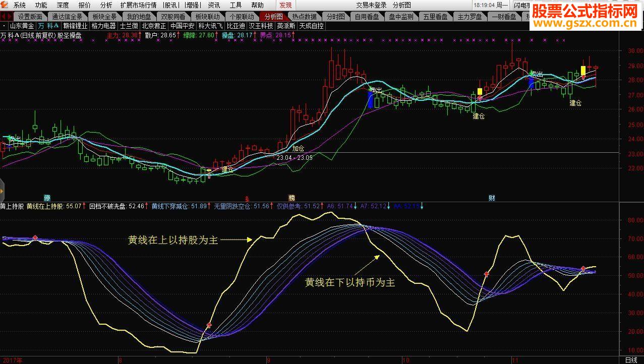Select stock 北京君正 in the stock bar
The width and height of the screenshot is (644, 364).
point(154,26)
